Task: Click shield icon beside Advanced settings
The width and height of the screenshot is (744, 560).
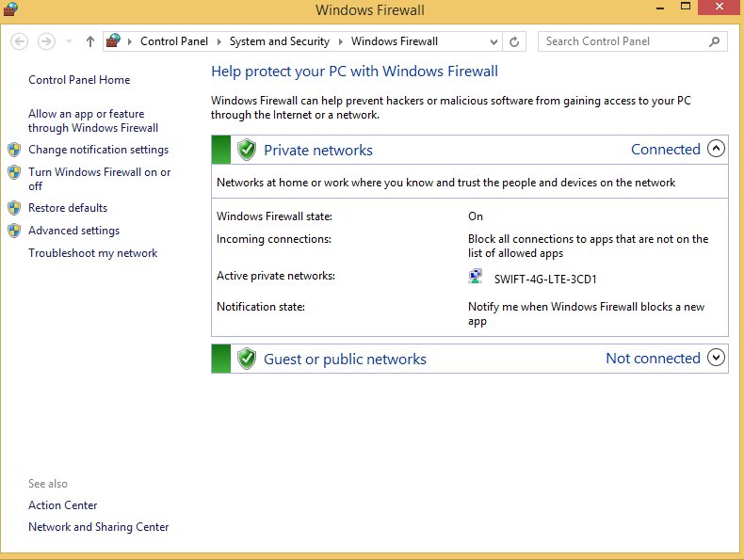Action: coord(14,231)
